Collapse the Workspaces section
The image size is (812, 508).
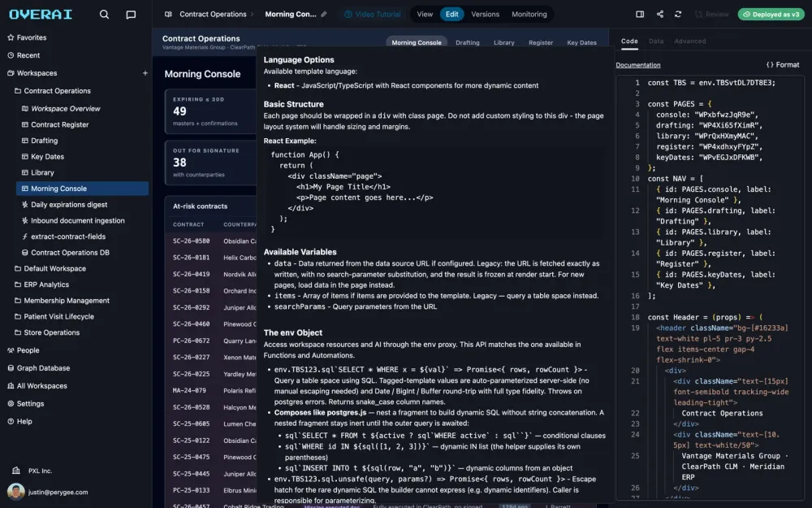point(32,73)
